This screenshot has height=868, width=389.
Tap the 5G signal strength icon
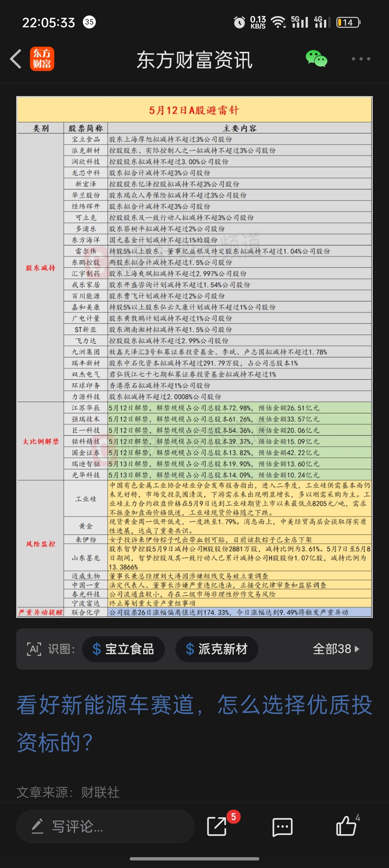tap(300, 22)
